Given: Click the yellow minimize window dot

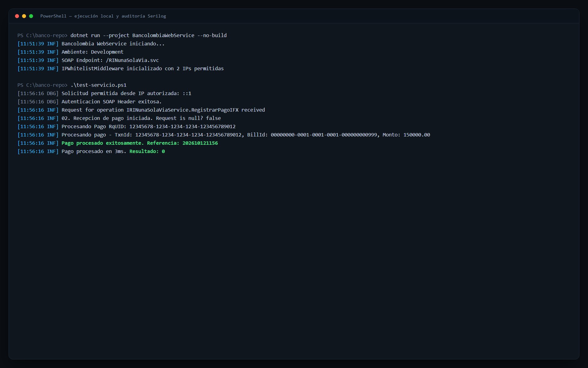Looking at the screenshot, I should (24, 16).
